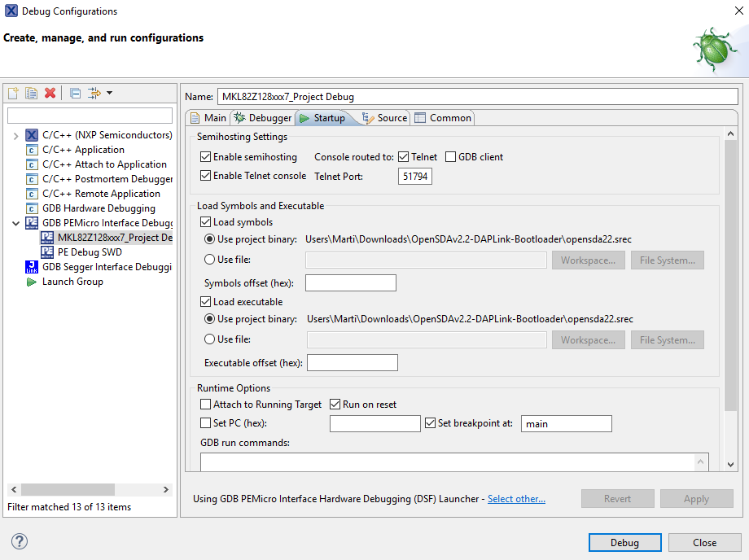Open the help question mark icon
Screen dimensions: 749x560
20,542
